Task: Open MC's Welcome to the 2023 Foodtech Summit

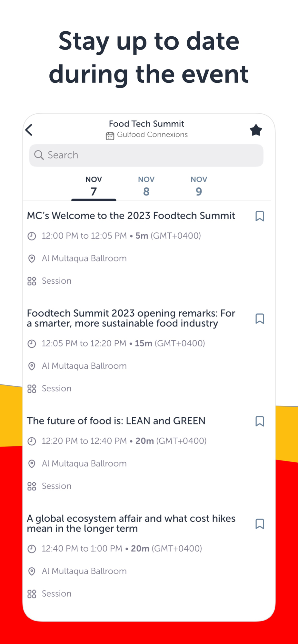Action: coord(131,215)
